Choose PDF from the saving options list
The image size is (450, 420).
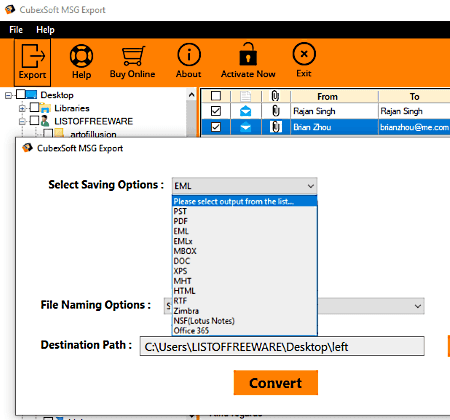click(x=244, y=221)
